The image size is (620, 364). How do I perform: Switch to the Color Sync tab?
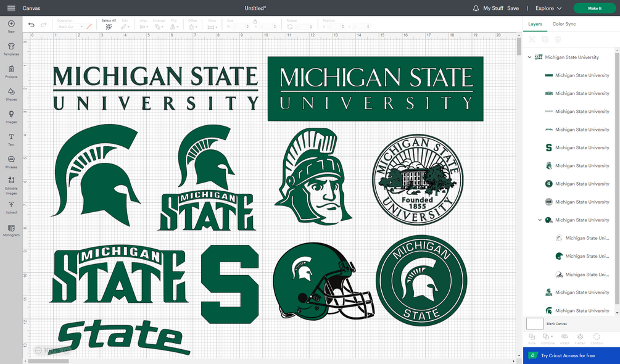pyautogui.click(x=564, y=24)
